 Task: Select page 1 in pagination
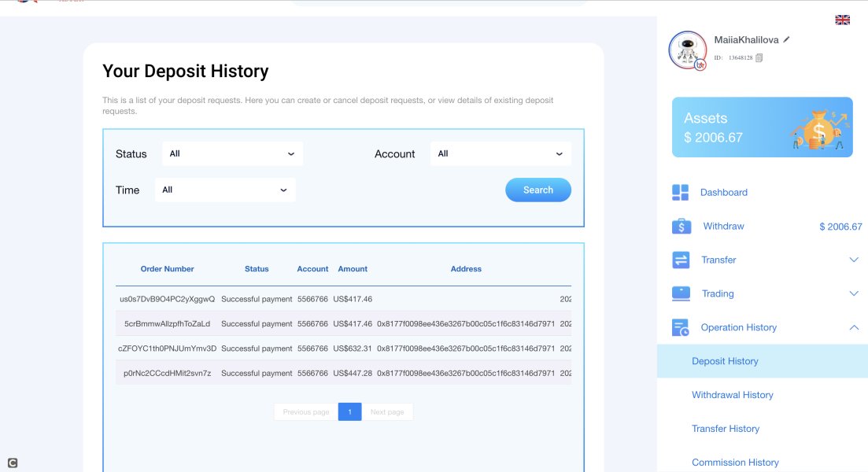pyautogui.click(x=350, y=411)
